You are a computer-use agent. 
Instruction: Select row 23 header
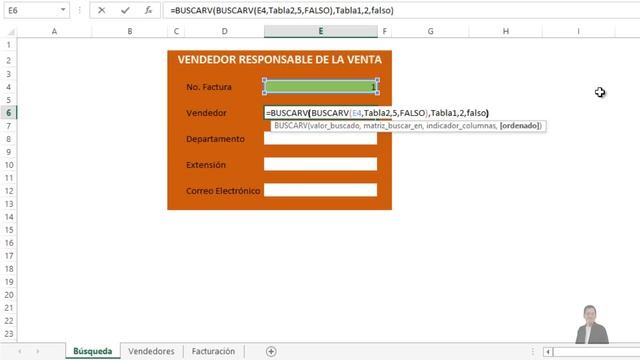(x=9, y=333)
